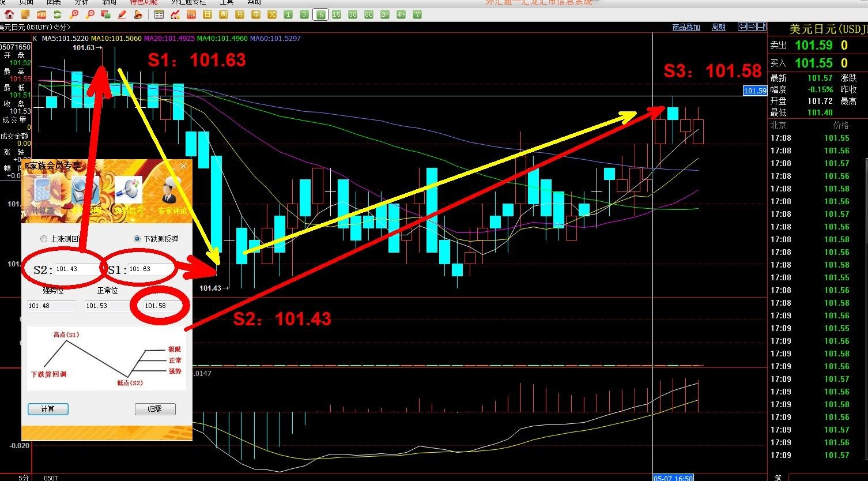Click the chart's right arrow navigation icon
Viewport: 868px width, 481px height.
[752, 27]
